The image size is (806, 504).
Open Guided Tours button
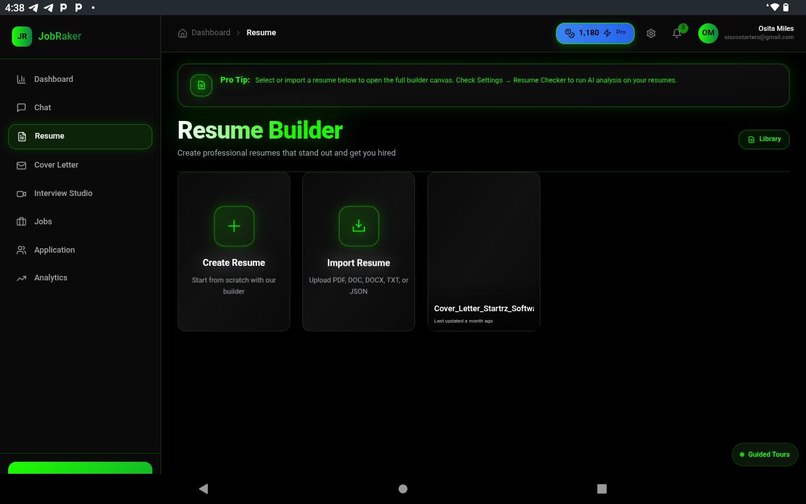[x=764, y=455]
